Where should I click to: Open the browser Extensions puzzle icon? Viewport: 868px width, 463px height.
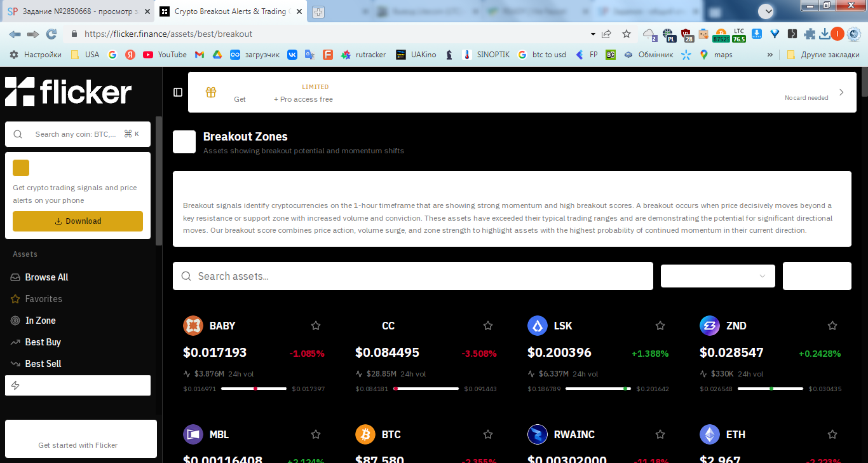coord(810,34)
